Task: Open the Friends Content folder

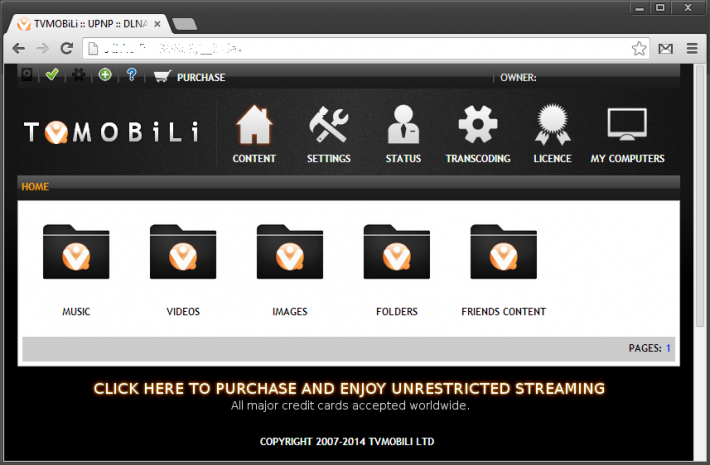Action: tap(504, 252)
